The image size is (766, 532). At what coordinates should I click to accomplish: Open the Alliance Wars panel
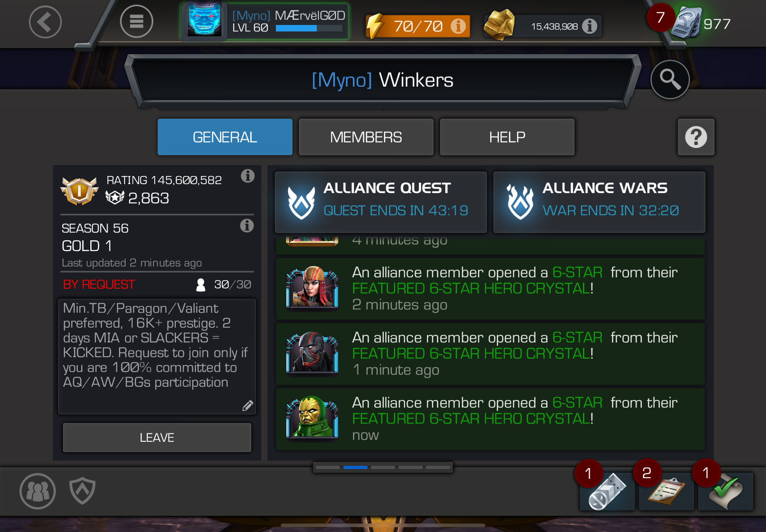click(599, 202)
